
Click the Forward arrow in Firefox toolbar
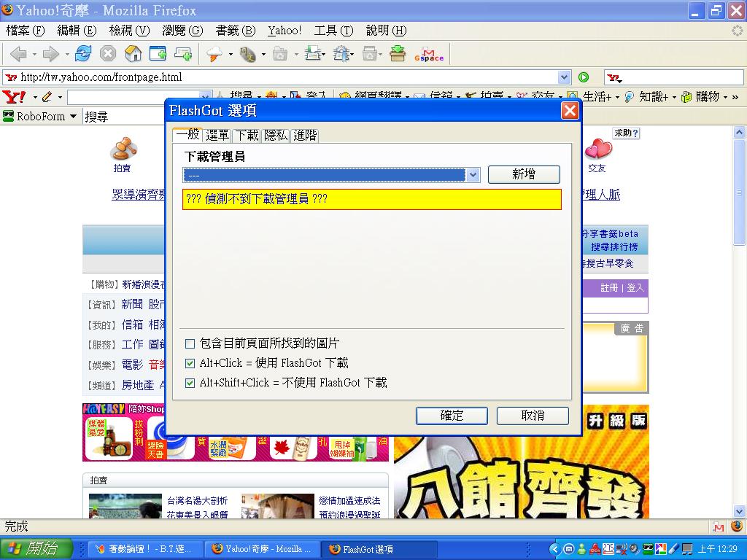50,54
